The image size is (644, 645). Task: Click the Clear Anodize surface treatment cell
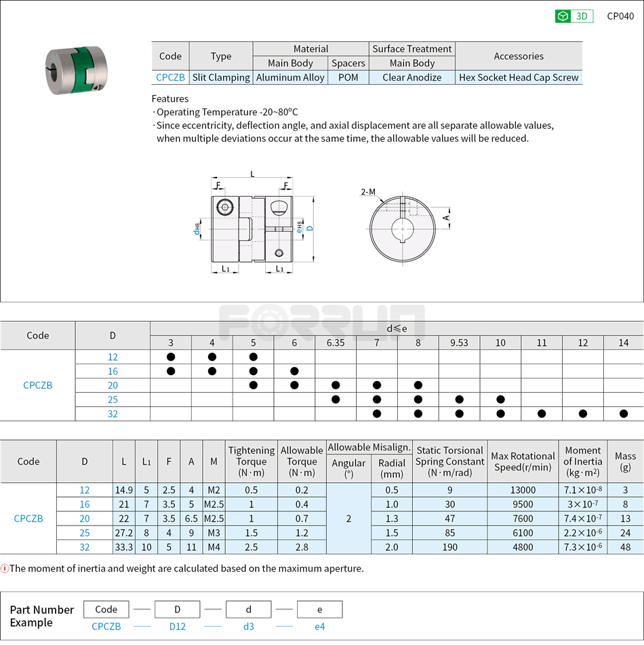pyautogui.click(x=412, y=77)
